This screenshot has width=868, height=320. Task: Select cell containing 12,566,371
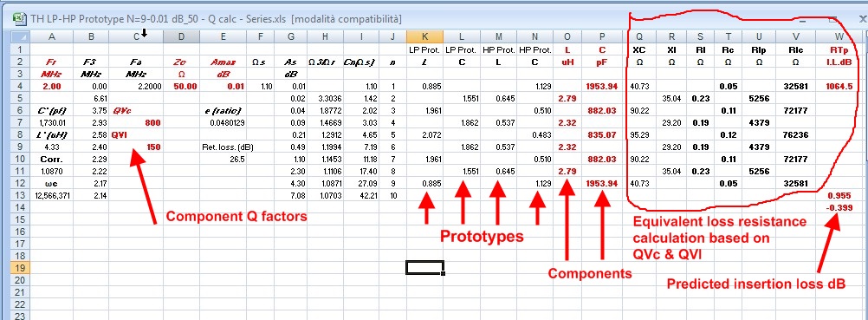point(51,195)
